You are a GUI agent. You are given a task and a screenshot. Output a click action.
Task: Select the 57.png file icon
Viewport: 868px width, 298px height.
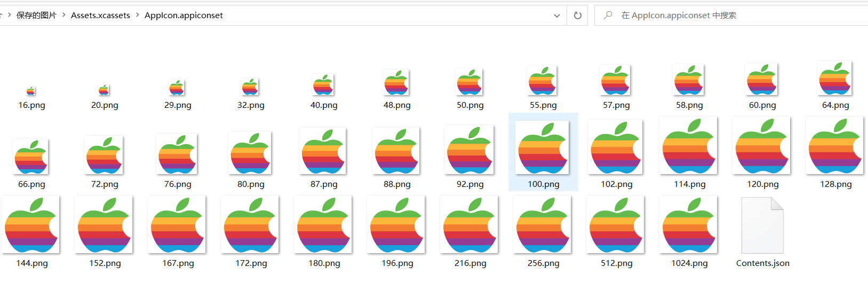[x=616, y=80]
